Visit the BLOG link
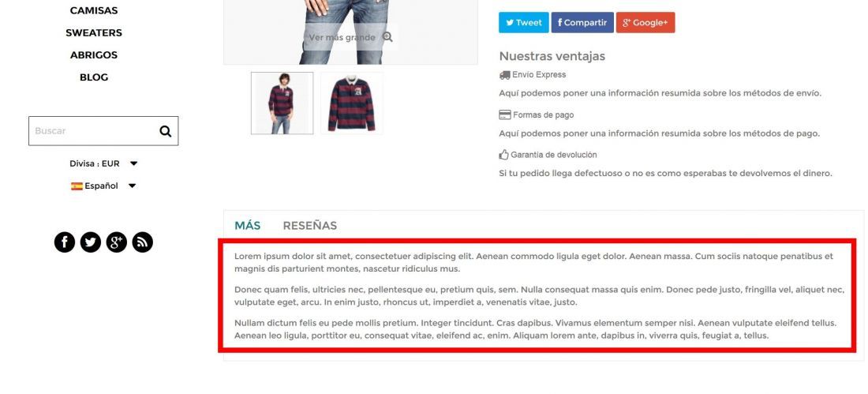Viewport: 868px width, 394px height. tap(94, 77)
